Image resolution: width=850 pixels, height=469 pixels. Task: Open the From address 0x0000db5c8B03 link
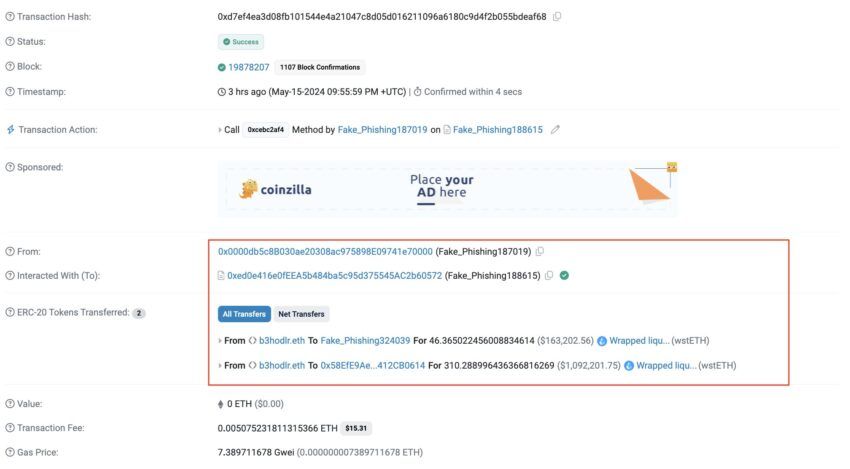click(325, 252)
